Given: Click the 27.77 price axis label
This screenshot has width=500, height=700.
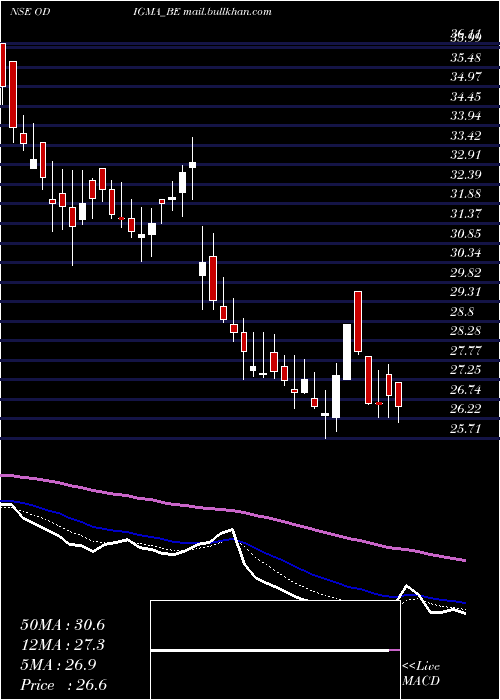Looking at the screenshot, I should click(x=466, y=351).
